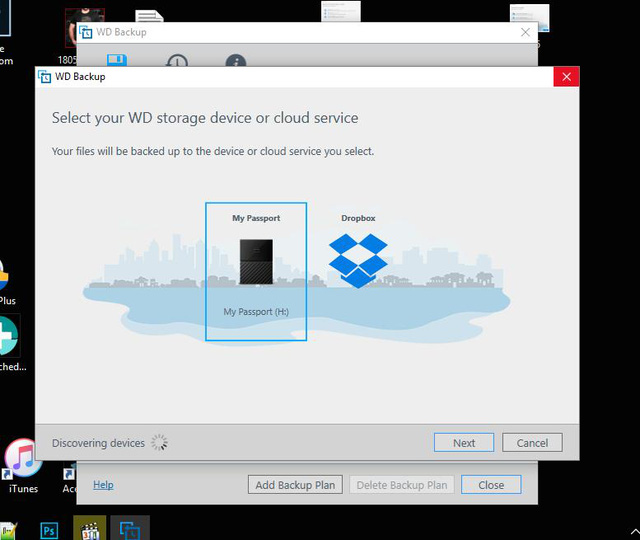The width and height of the screenshot is (640, 540).
Task: Open the teal plus-sign desktop shortcut
Action: pos(8,336)
